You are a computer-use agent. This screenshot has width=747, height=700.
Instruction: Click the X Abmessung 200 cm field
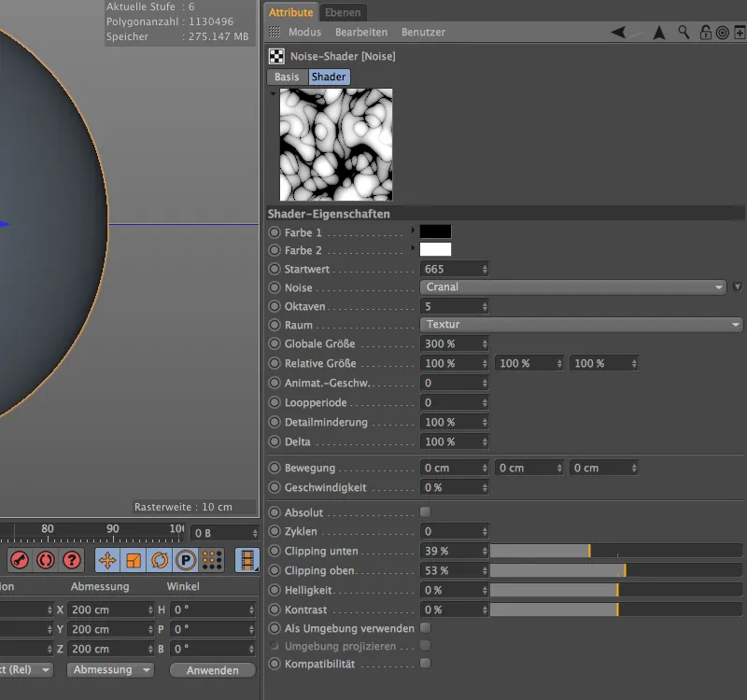110,609
